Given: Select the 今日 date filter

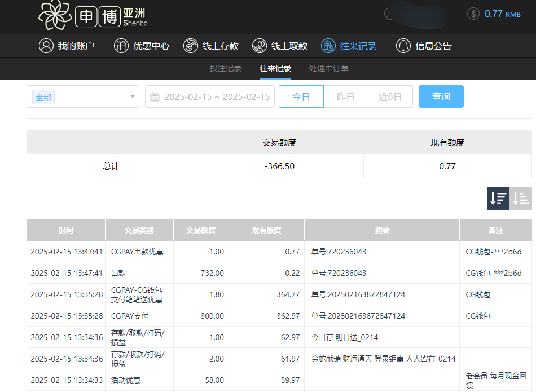Looking at the screenshot, I should pos(301,96).
